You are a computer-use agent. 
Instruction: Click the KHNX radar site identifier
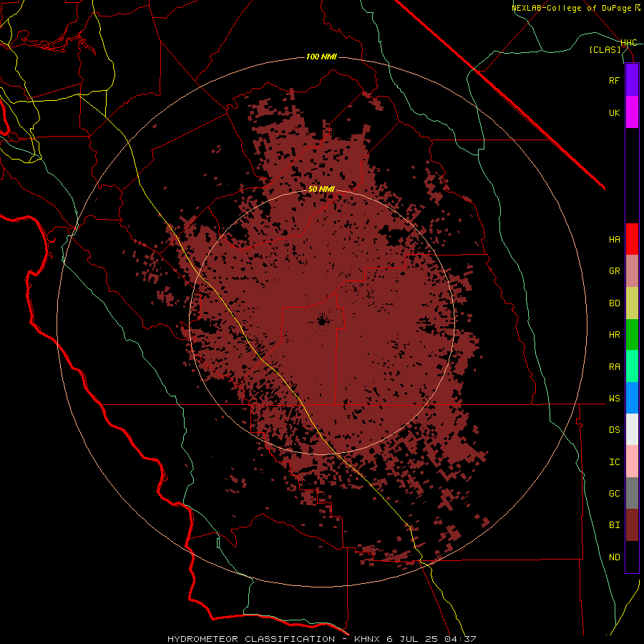[367, 639]
